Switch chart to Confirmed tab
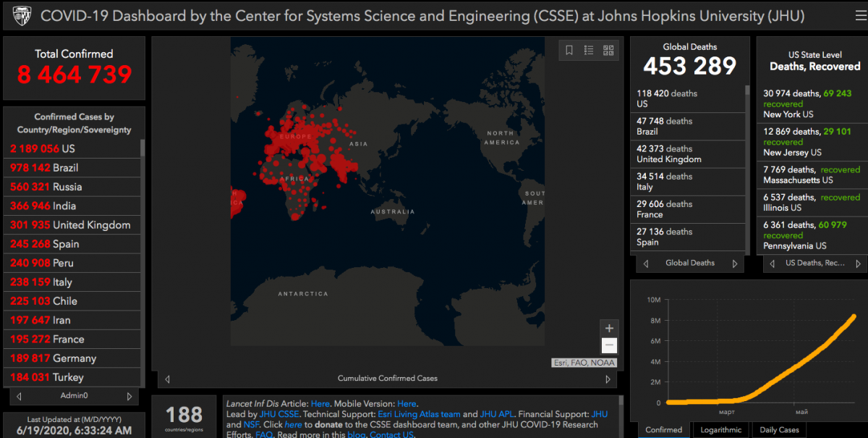 pyautogui.click(x=663, y=430)
